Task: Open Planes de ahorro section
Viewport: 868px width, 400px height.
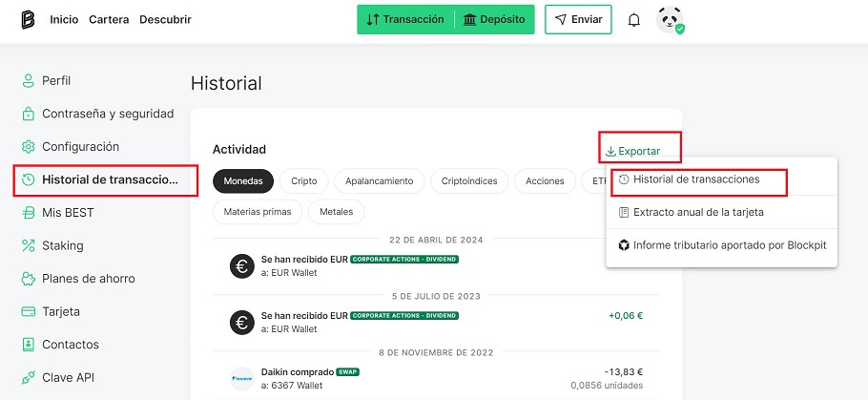Action: tap(88, 279)
